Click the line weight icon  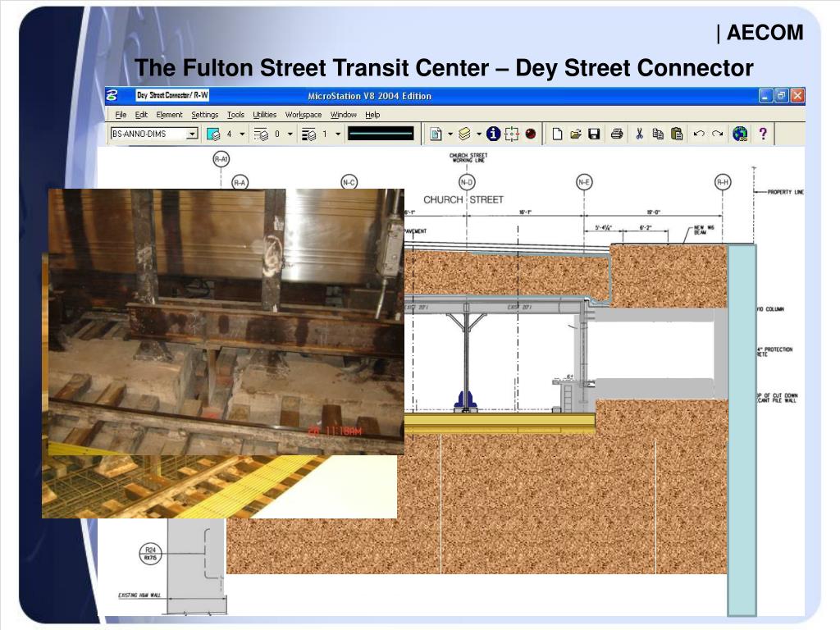[308, 134]
